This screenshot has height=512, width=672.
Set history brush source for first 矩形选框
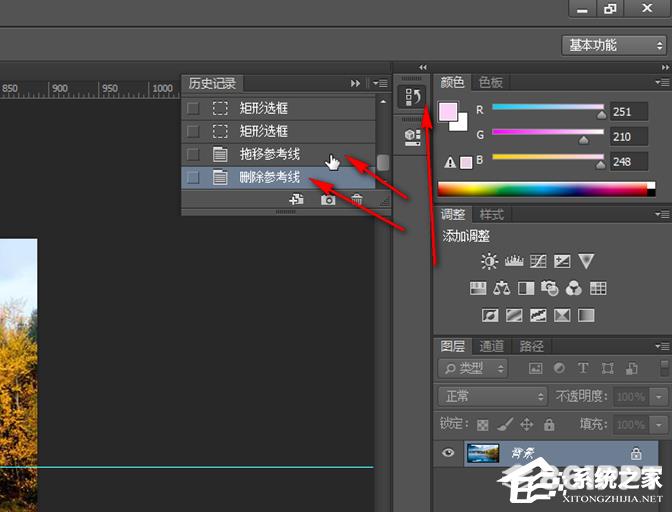click(x=193, y=108)
